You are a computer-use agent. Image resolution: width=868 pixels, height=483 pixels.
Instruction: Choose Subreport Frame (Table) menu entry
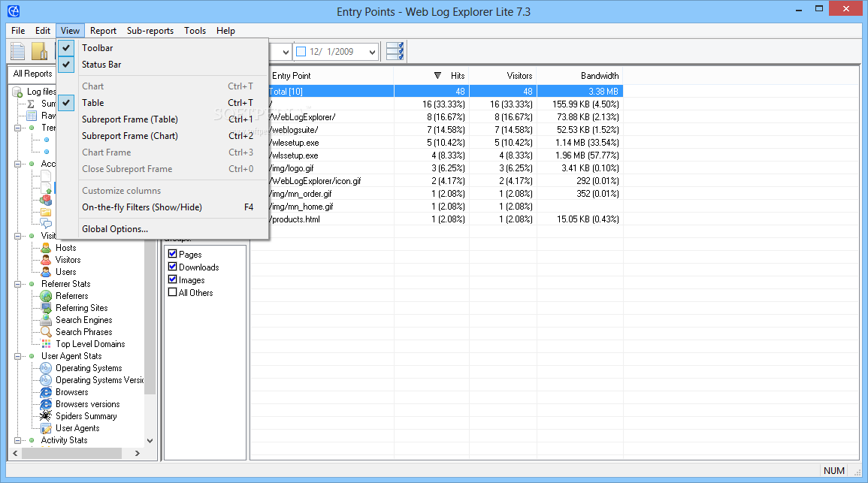163,119
